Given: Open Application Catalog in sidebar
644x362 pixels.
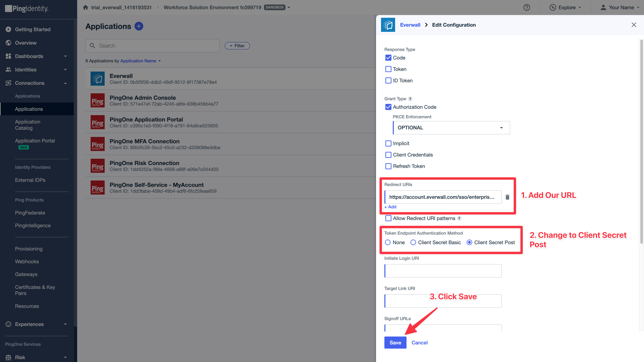Looking at the screenshot, I should [28, 125].
